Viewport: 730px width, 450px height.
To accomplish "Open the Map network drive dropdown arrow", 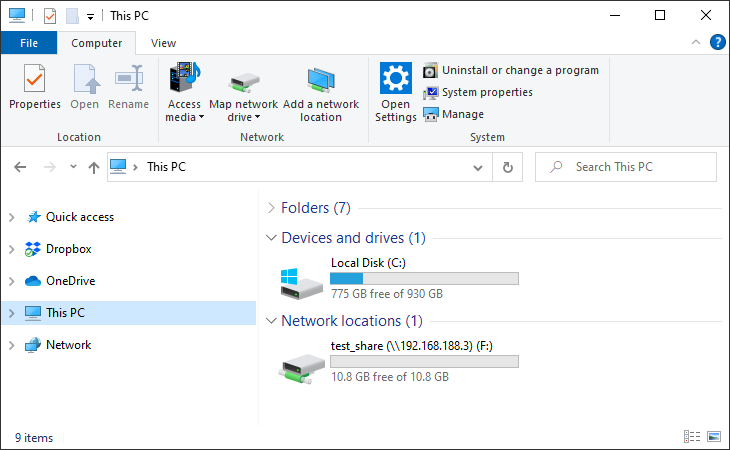I will pos(257,117).
